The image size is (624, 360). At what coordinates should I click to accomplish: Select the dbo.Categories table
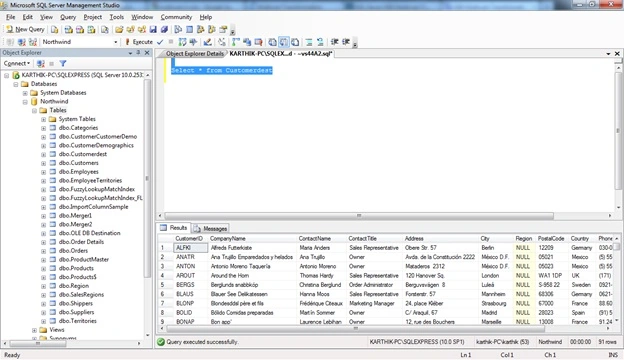point(78,128)
